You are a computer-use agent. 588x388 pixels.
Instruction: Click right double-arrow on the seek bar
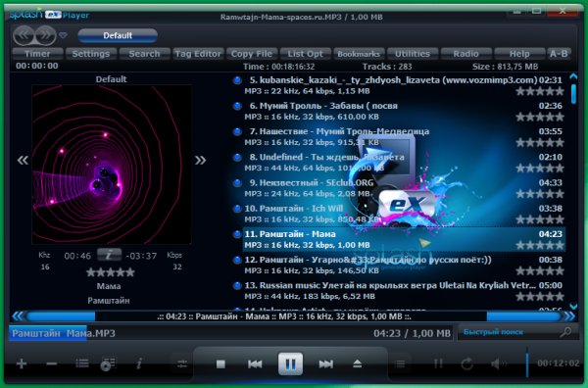pyautogui.click(x=569, y=316)
